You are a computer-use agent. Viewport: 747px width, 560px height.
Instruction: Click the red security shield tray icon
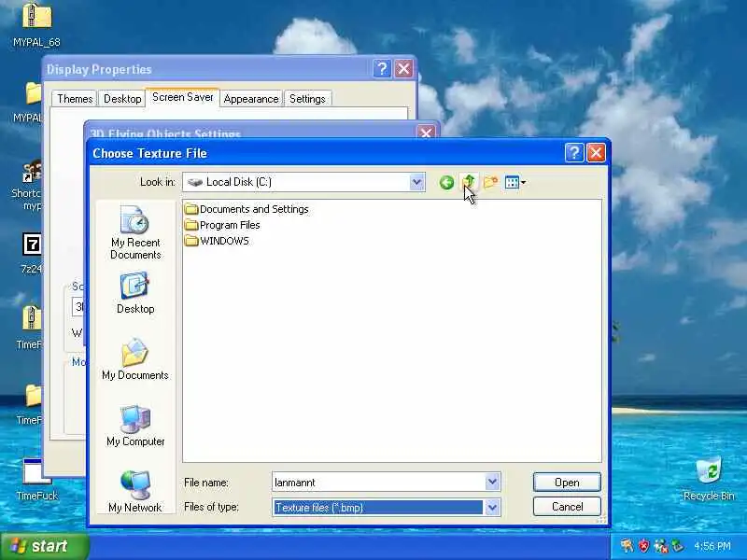tap(643, 546)
